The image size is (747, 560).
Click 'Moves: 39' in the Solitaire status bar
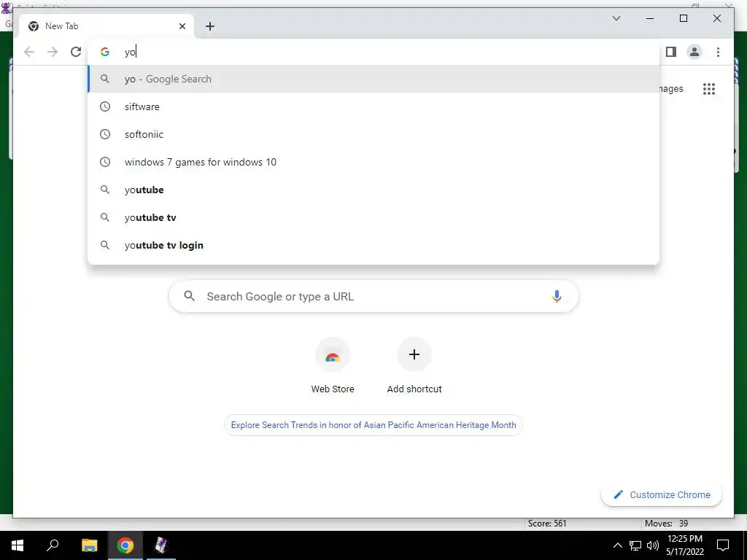[x=666, y=524]
